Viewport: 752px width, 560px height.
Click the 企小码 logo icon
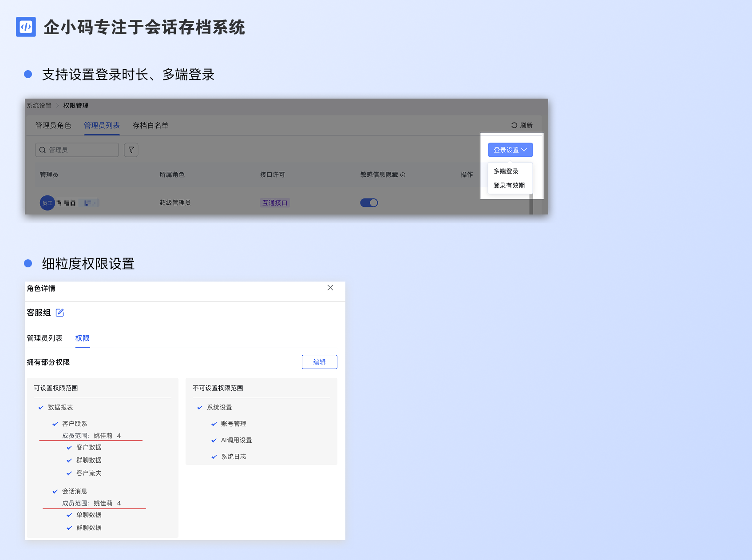[26, 27]
